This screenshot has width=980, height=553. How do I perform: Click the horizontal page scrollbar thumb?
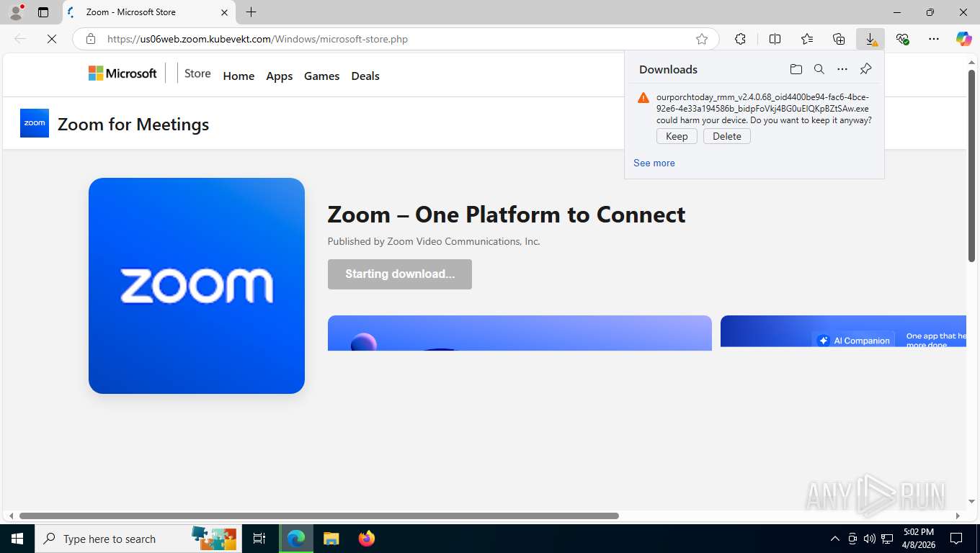(x=319, y=516)
